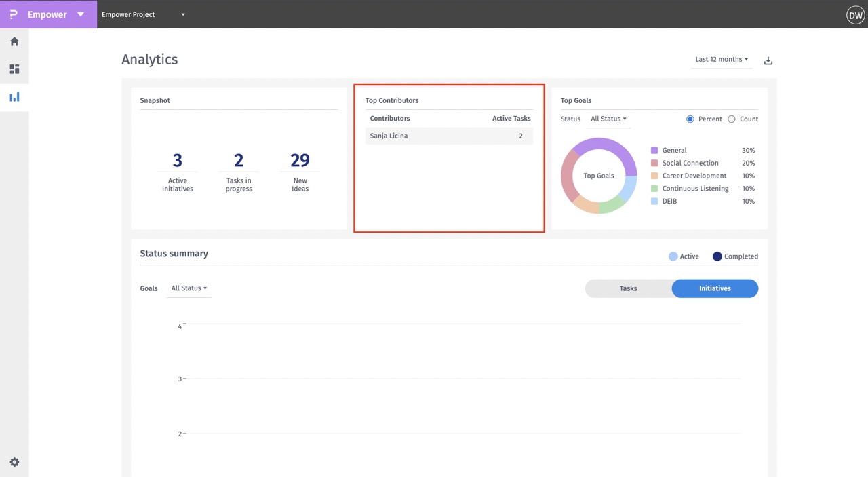Toggle the Active legend indicator
The height and width of the screenshot is (477, 868).
(x=673, y=256)
